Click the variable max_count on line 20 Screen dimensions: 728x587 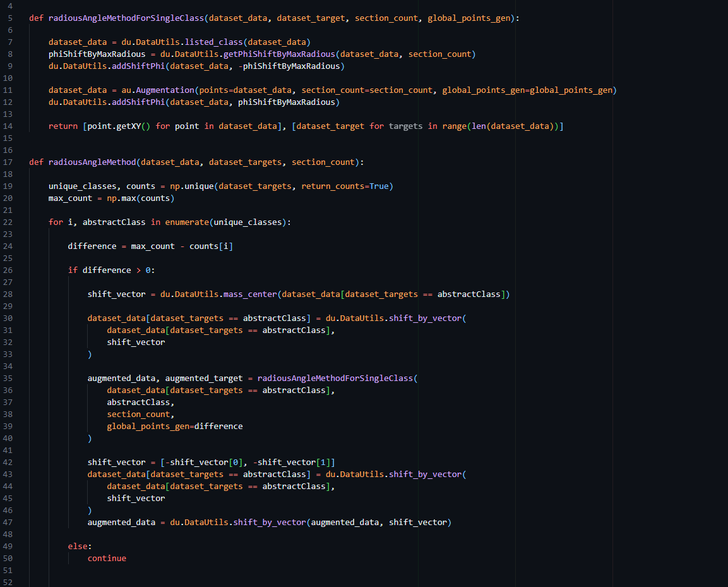[69, 198]
